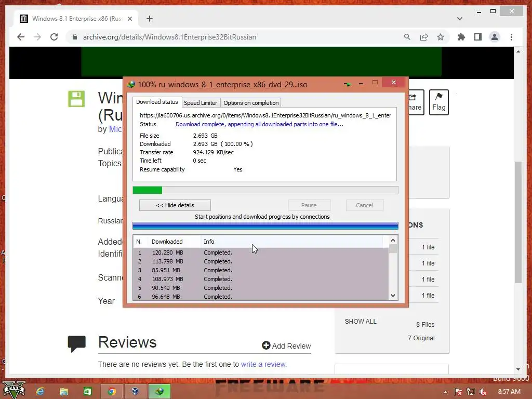The height and width of the screenshot is (399, 532).
Task: Expand the tab search chevron
Action: click(460, 19)
